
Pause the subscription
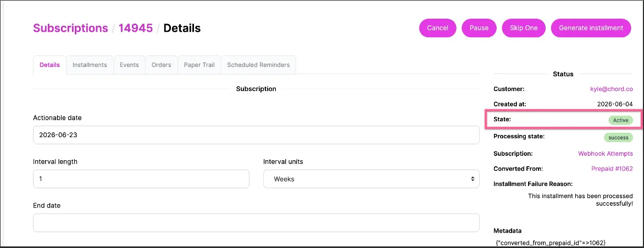479,28
